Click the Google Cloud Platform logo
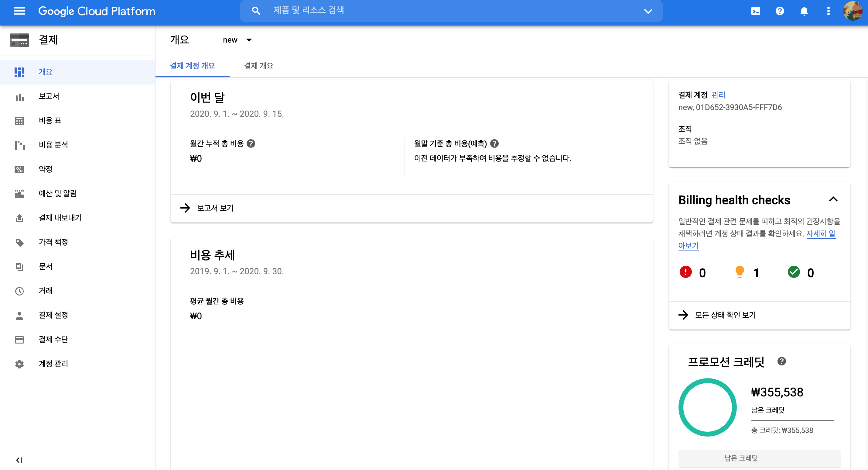The width and height of the screenshot is (868, 470). pos(97,11)
